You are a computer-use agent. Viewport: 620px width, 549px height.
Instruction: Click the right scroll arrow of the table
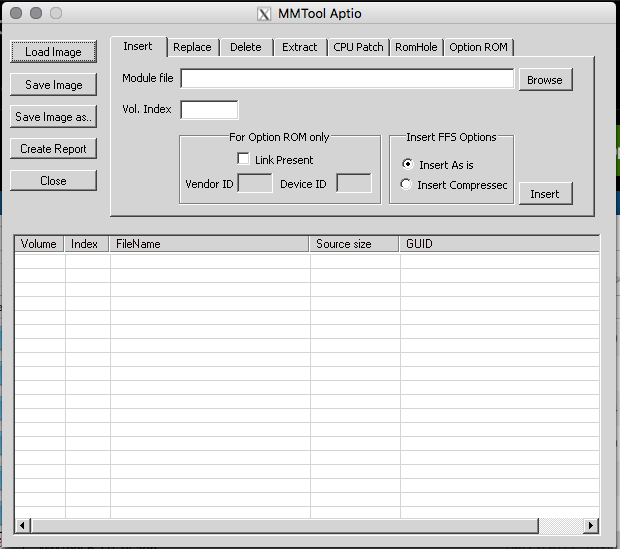[x=591, y=526]
